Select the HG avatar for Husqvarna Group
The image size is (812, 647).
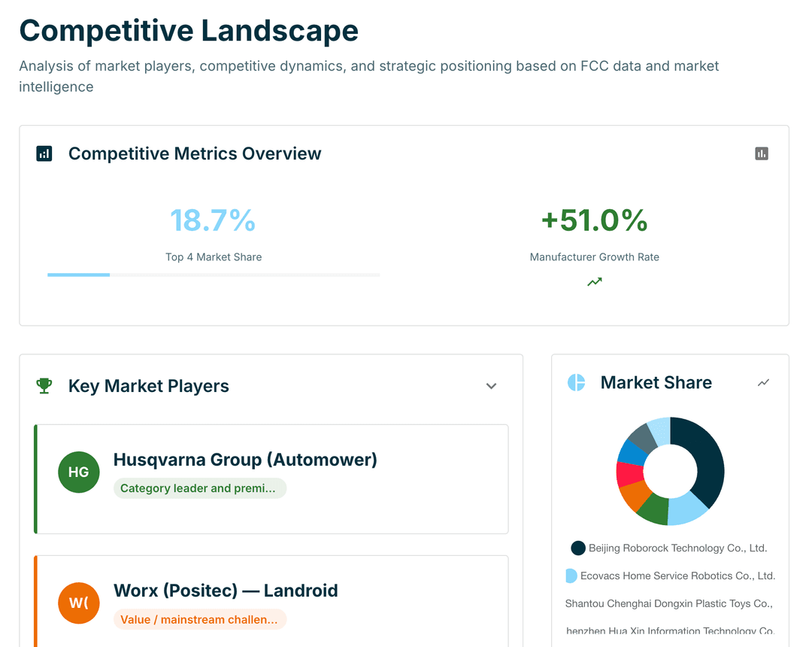coord(78,472)
